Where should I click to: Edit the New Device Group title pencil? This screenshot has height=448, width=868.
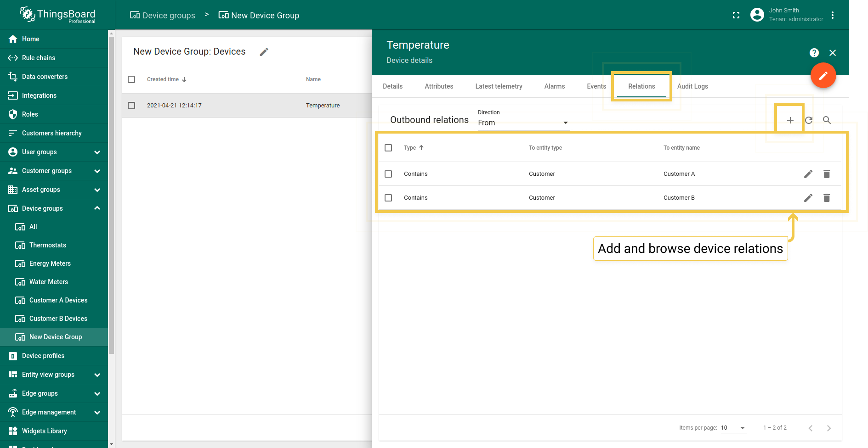pos(264,52)
